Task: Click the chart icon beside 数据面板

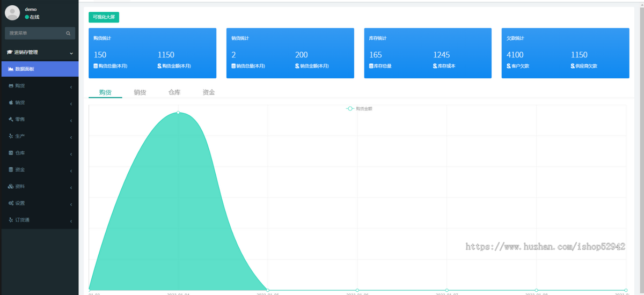Action: [11, 69]
